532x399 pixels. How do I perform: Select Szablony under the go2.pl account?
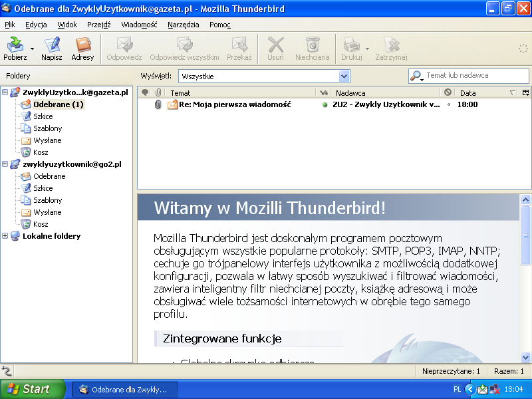click(47, 200)
